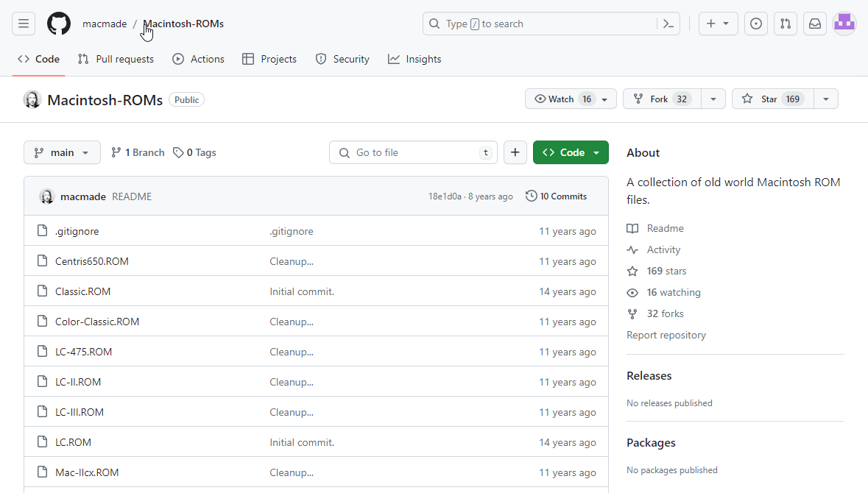Open pull requests icon in header

tap(785, 24)
